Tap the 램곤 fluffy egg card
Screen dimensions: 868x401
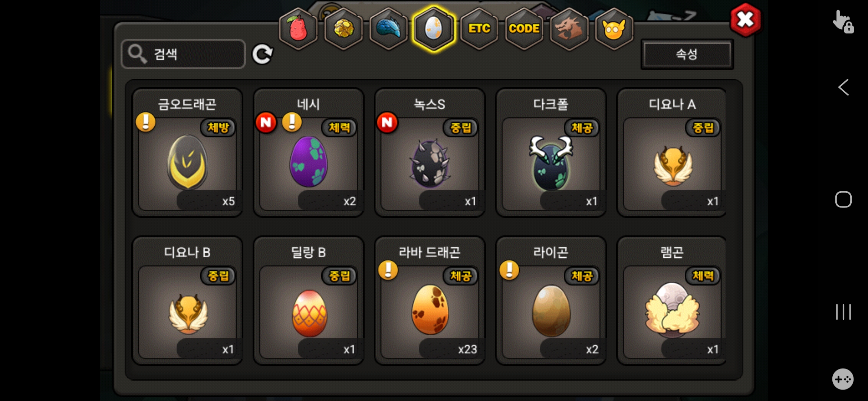pos(672,301)
